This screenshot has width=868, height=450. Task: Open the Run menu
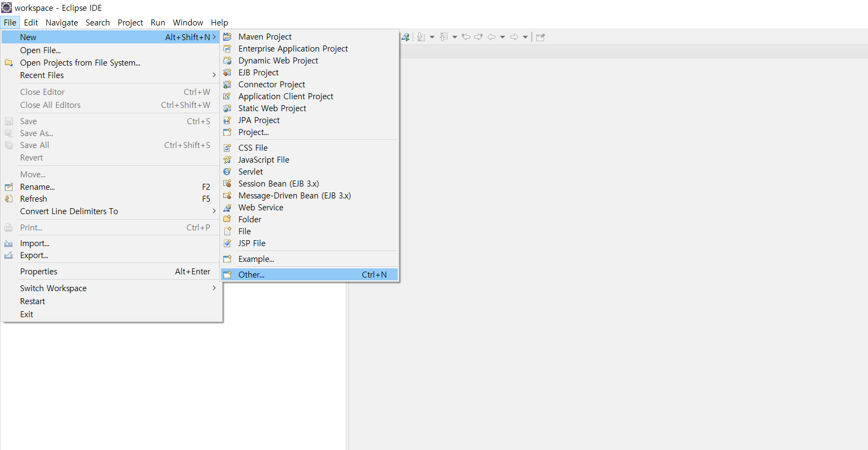[x=158, y=22]
